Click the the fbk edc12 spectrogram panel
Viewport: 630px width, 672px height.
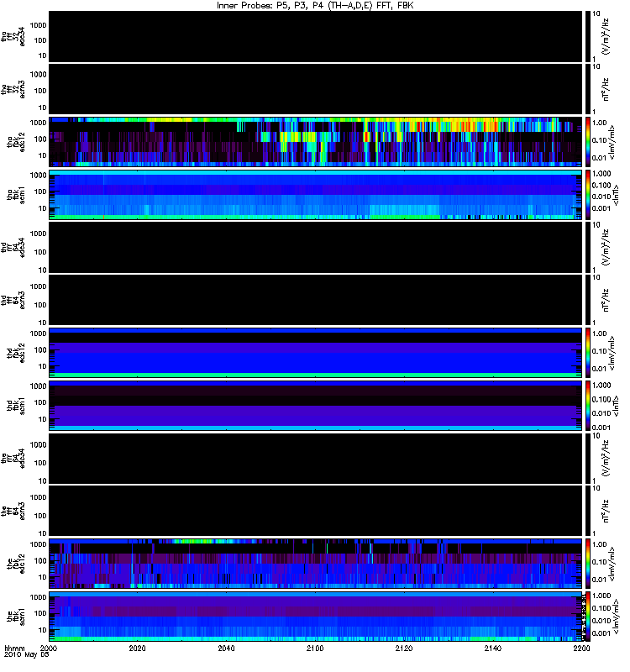(x=315, y=564)
